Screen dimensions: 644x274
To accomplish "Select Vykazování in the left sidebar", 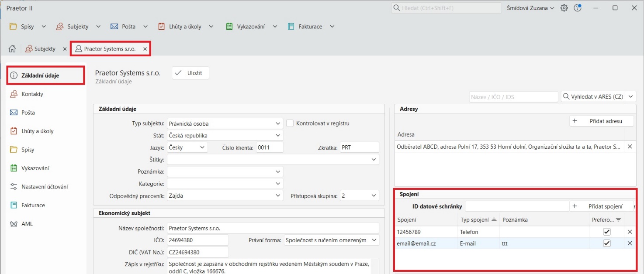I will [x=35, y=168].
